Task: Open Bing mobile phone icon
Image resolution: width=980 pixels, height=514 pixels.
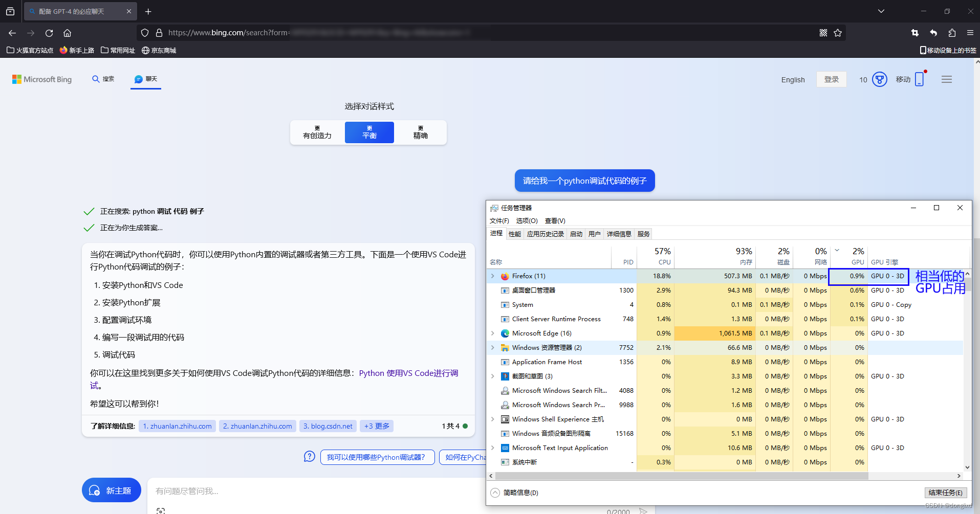Action: (x=920, y=79)
